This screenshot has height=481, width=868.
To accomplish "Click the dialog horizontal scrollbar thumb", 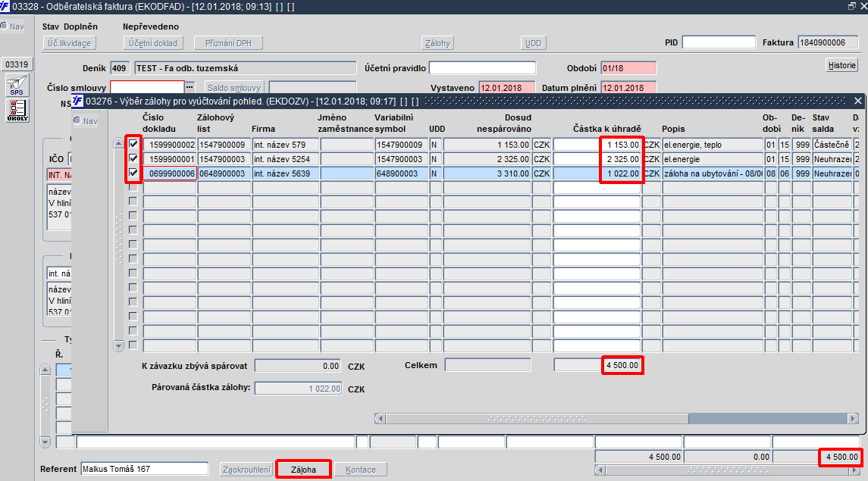I will [537, 419].
